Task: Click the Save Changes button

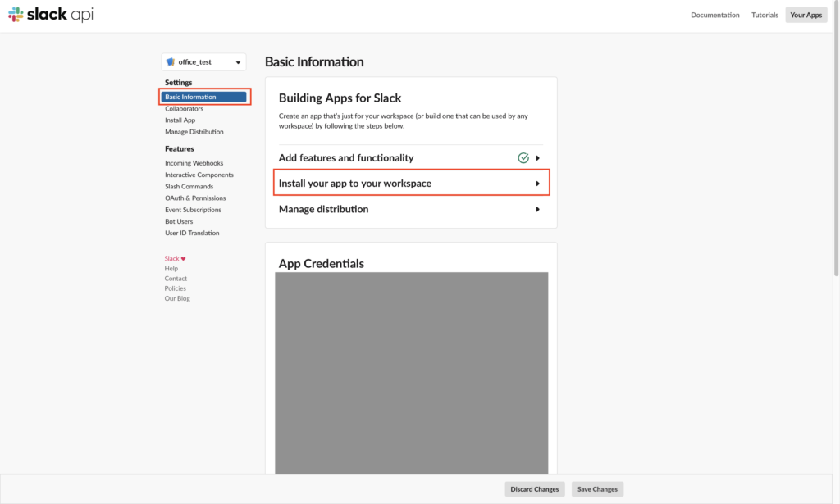Action: pyautogui.click(x=597, y=489)
